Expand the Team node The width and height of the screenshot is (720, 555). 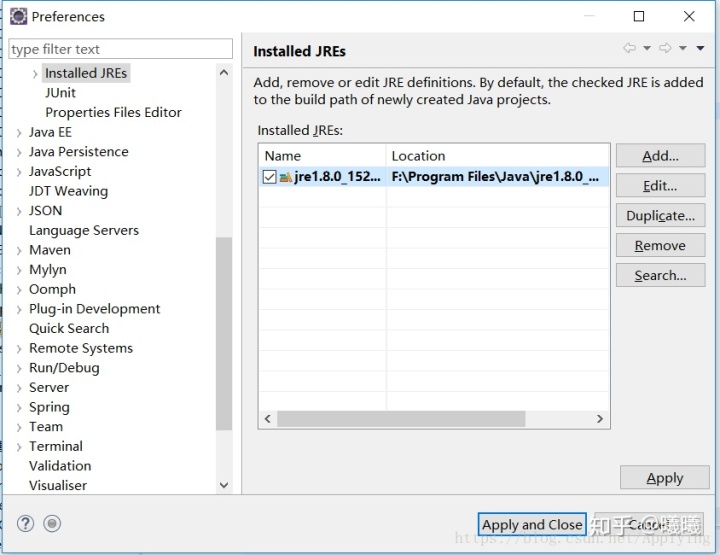point(19,427)
